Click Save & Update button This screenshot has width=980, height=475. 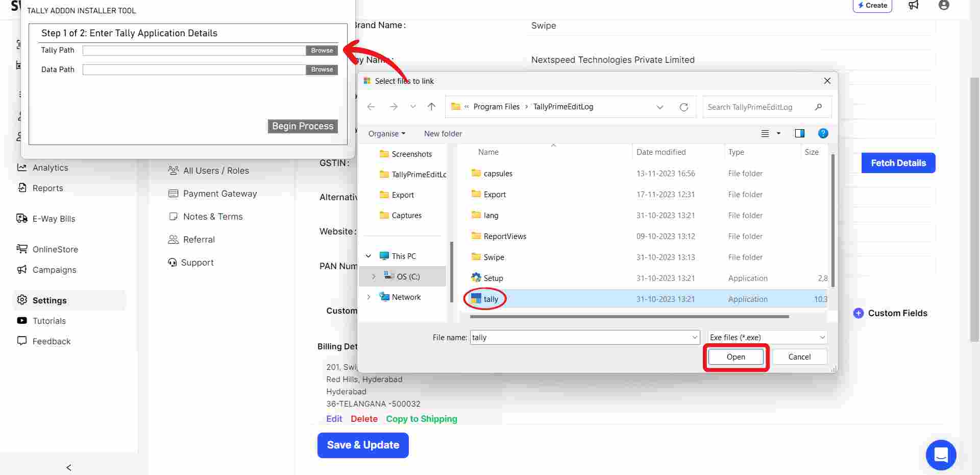point(363,445)
